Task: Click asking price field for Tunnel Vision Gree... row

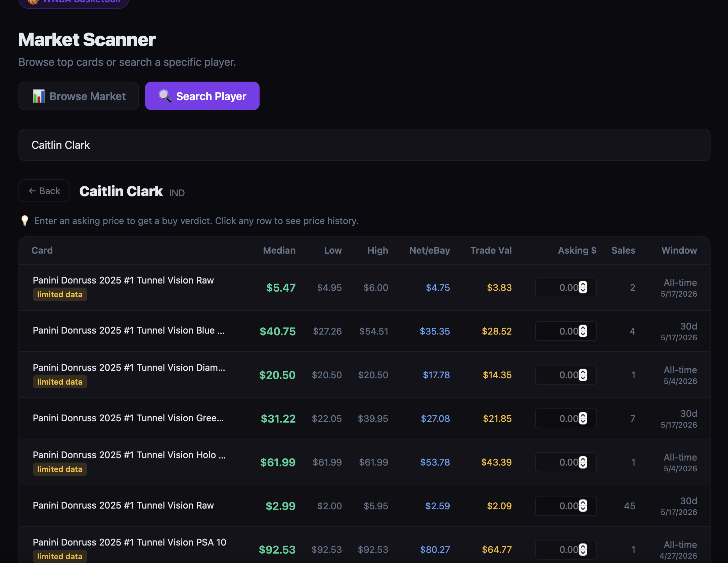Action: (x=566, y=419)
